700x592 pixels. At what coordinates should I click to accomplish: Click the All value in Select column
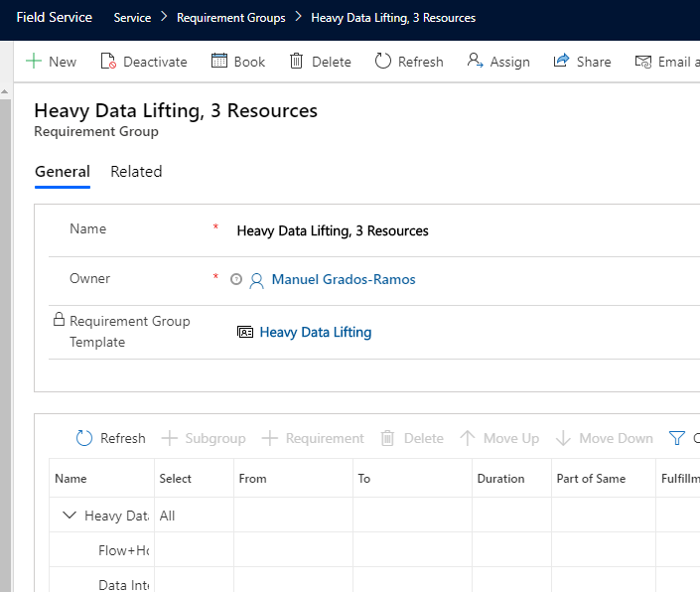click(x=168, y=516)
